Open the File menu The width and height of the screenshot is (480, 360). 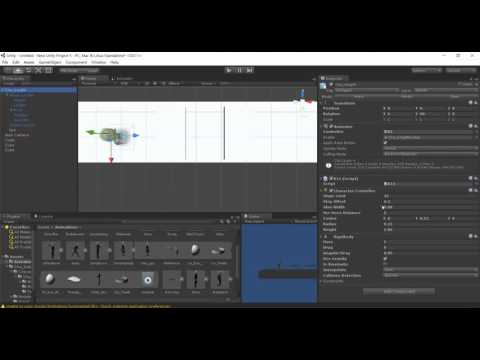click(x=5, y=62)
